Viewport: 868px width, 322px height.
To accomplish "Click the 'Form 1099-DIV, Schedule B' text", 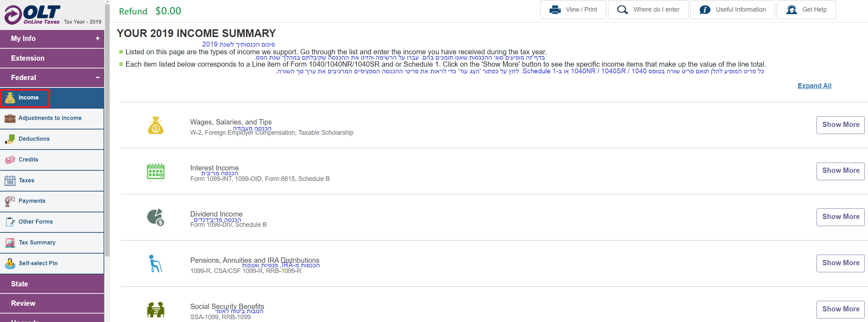I will point(228,225).
